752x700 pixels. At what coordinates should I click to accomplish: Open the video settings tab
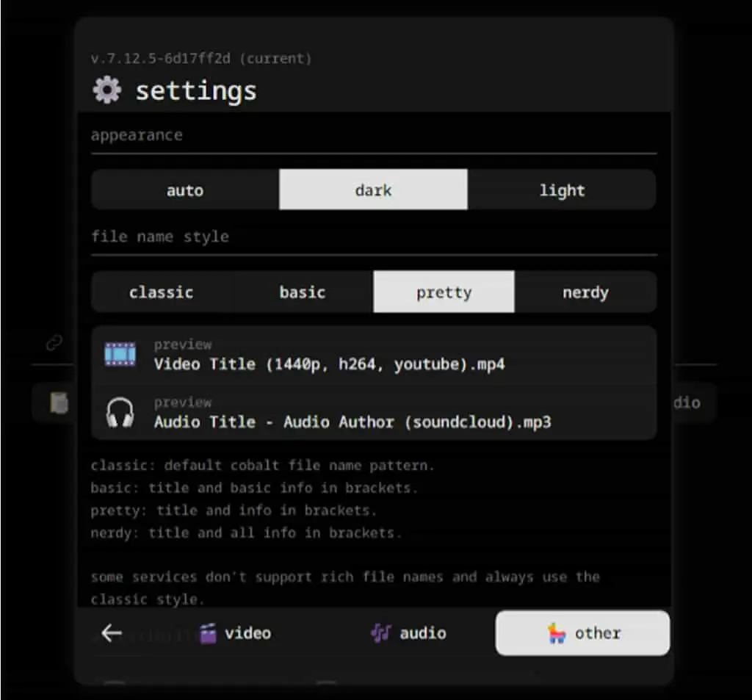(x=235, y=633)
